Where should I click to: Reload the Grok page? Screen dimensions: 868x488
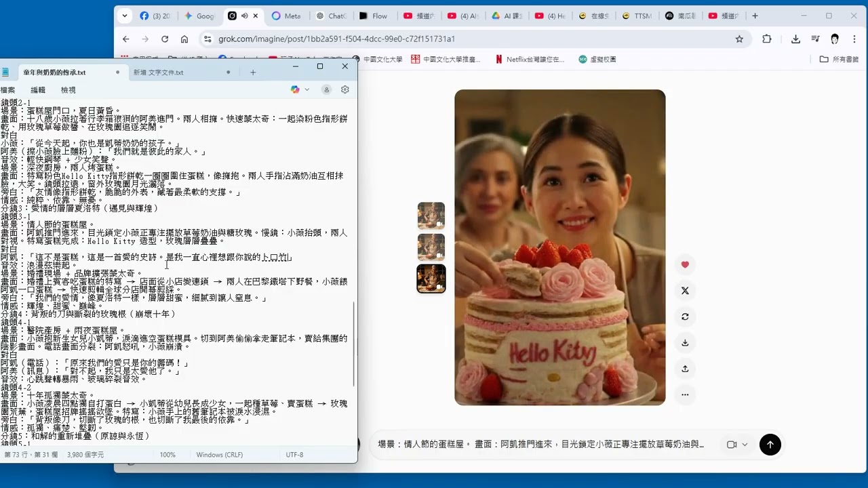tap(164, 39)
